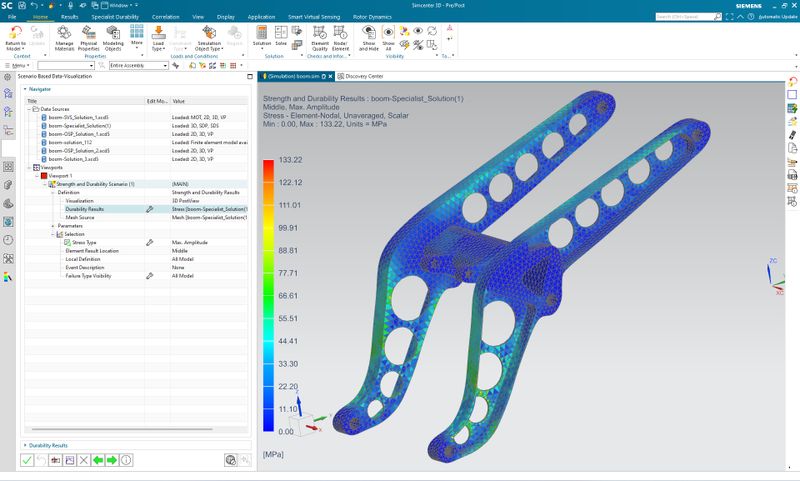Select Viewport 1 tree item

tap(60, 176)
